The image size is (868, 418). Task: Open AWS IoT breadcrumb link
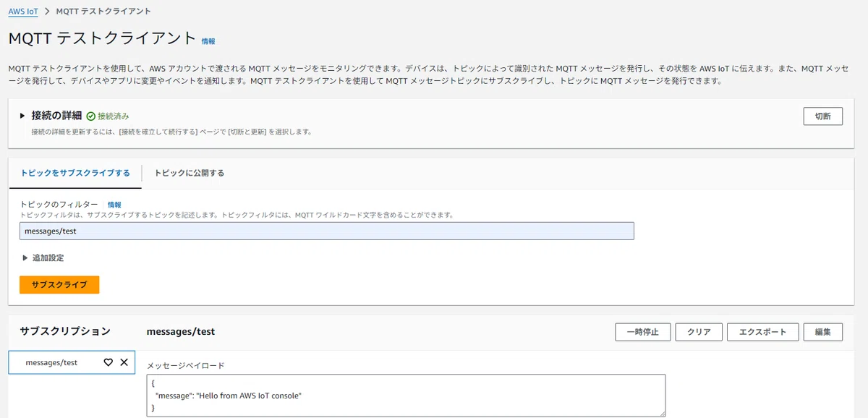pyautogui.click(x=23, y=12)
